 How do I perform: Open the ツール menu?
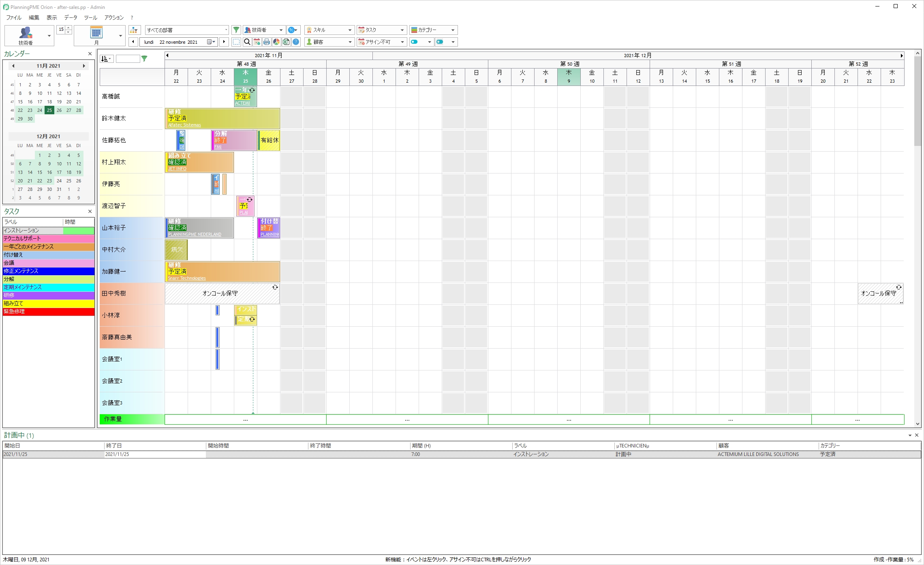coord(90,17)
